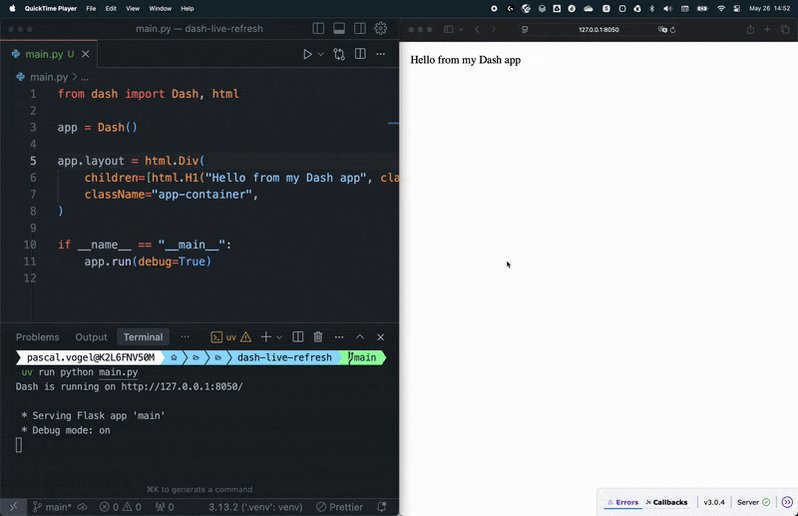The width and height of the screenshot is (798, 516).
Task: Click the http://127.0.0.1:8050/ link in the terminal
Action: click(182, 387)
